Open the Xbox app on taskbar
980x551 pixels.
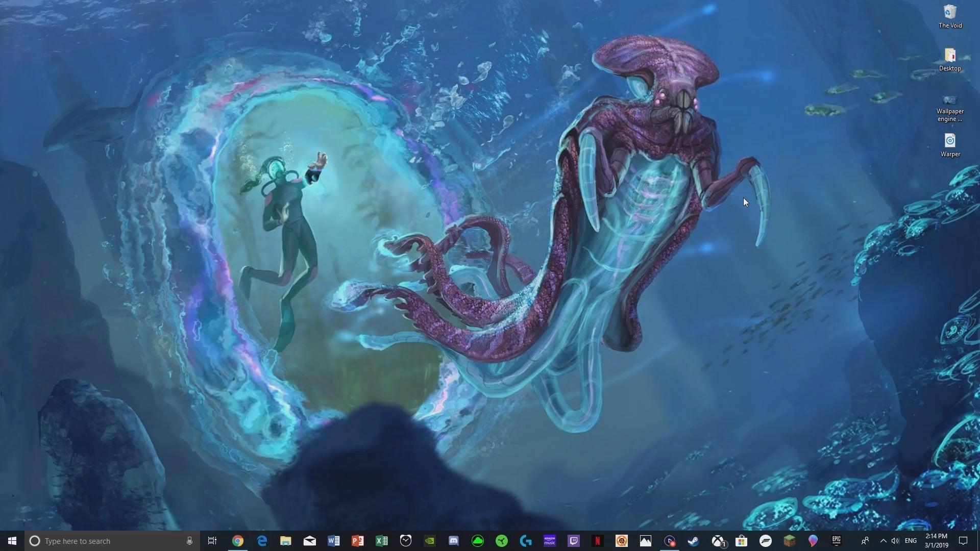pos(718,541)
